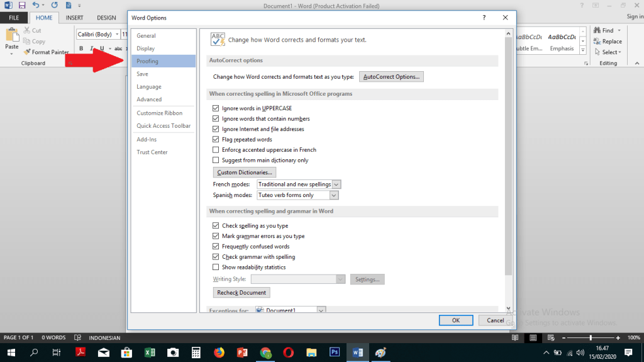644x362 pixels.
Task: Click the zoom slider in status bar
Action: pyautogui.click(x=590, y=338)
